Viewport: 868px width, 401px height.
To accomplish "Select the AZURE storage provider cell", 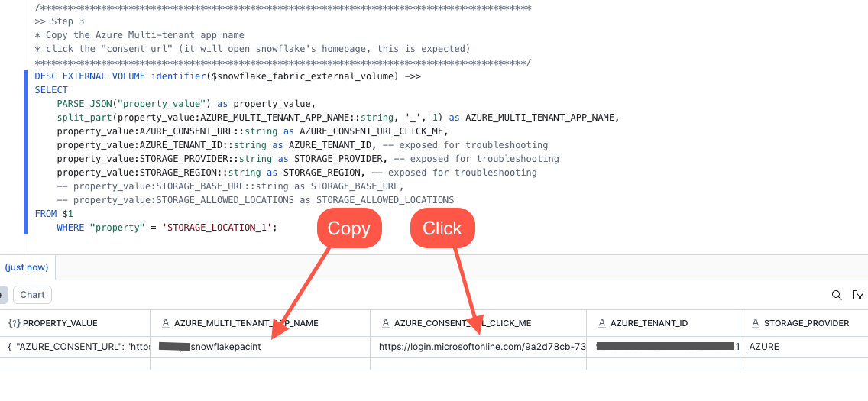I will [765, 347].
